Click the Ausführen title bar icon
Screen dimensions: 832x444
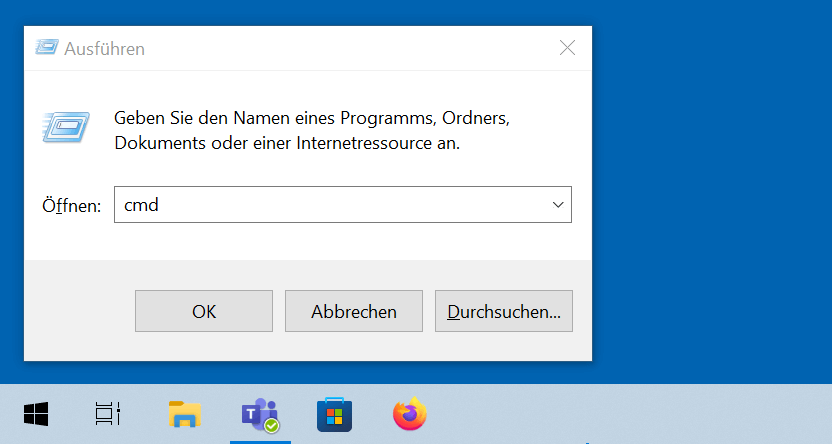tap(47, 48)
